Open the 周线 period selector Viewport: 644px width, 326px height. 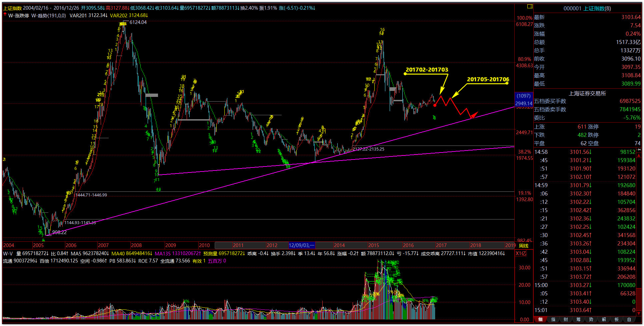click(524, 246)
